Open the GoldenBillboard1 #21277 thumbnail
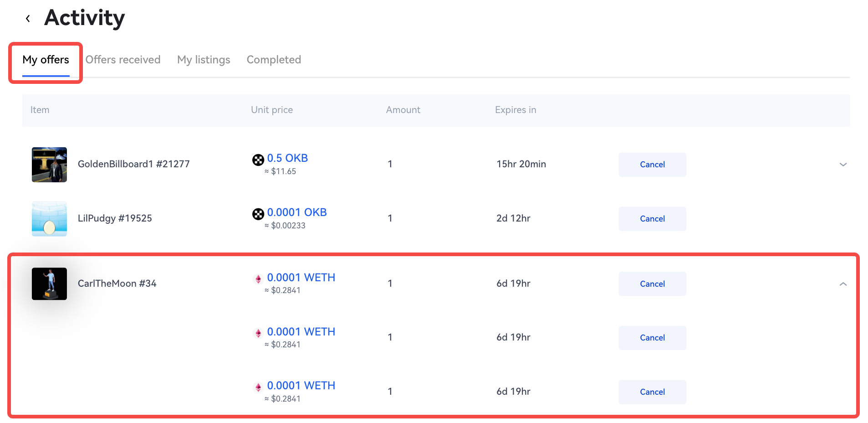 pos(49,165)
